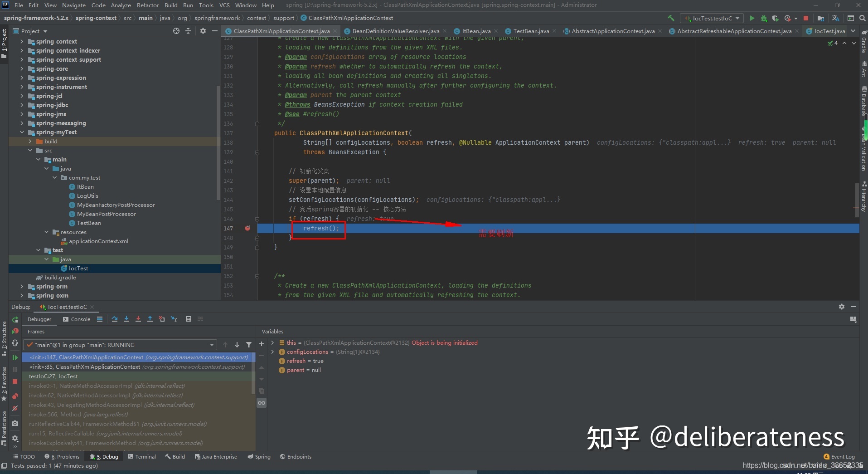Click Step Out in debugger toolbar
This screenshot has width=868, height=474.
click(150, 319)
